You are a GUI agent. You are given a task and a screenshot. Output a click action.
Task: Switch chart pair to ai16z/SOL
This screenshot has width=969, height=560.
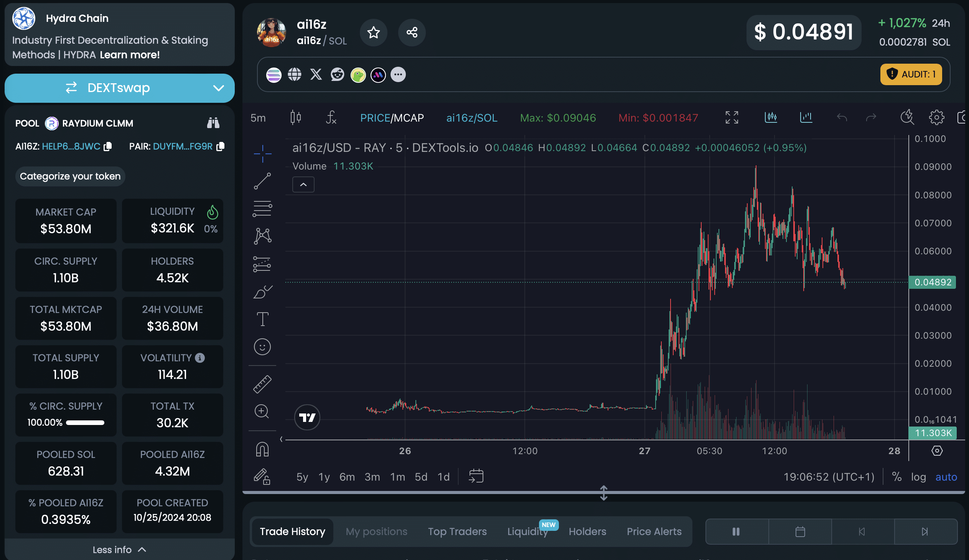pos(472,118)
